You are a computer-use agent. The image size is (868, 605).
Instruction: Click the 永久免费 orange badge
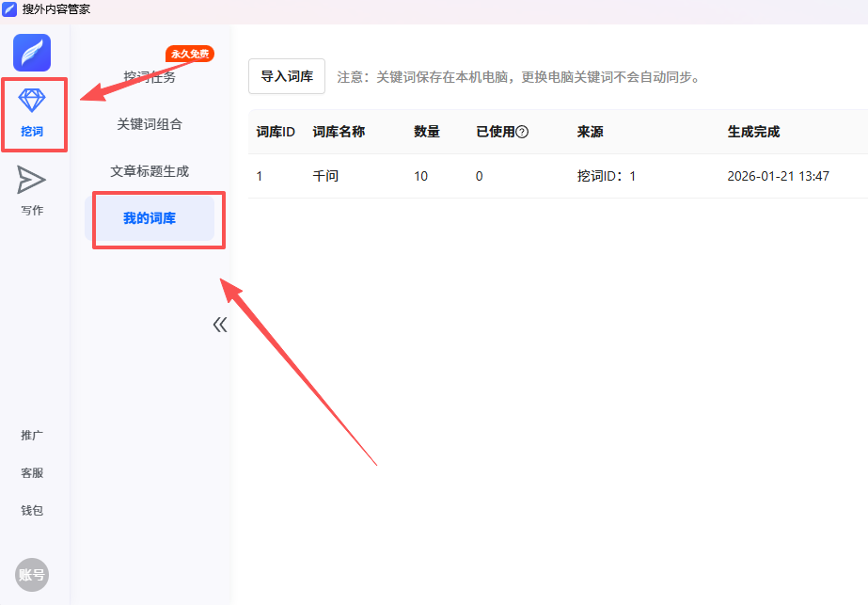tap(189, 54)
